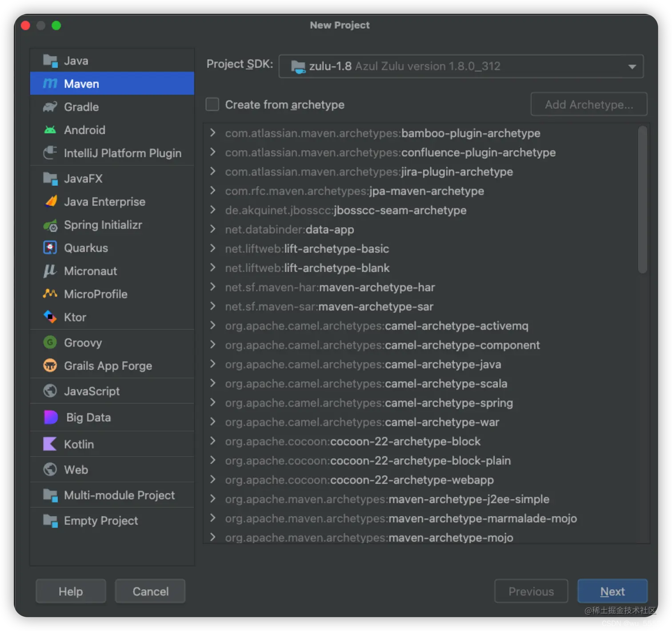Choose the Kotlin K icon
672x631 pixels.
tap(50, 444)
